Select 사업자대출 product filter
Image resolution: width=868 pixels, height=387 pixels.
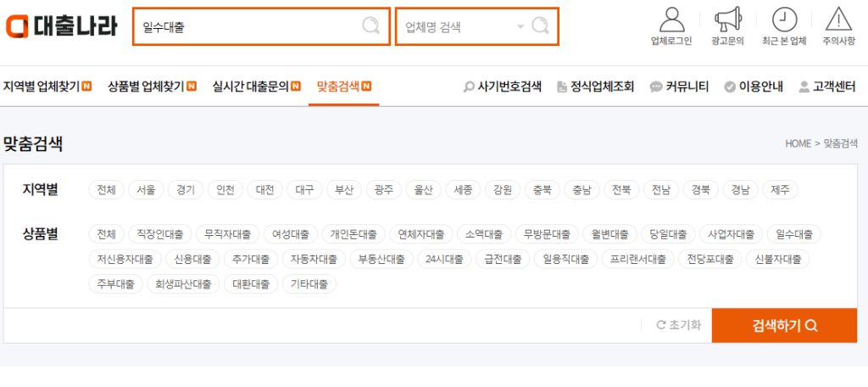coord(732,234)
